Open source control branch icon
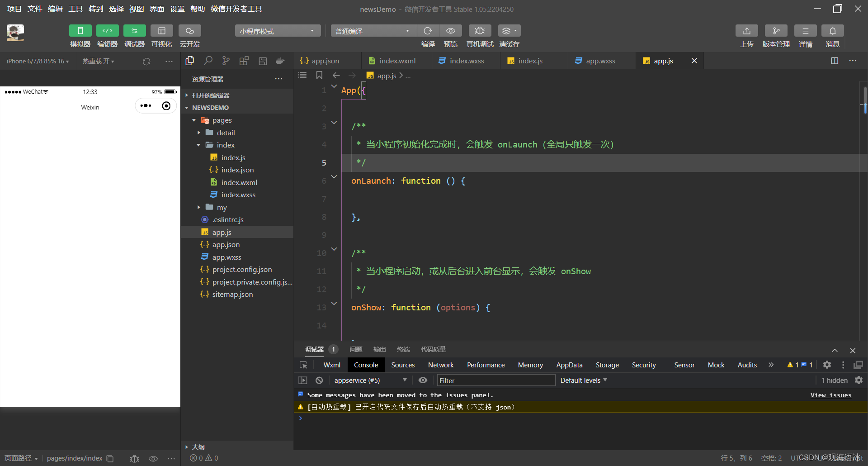 [x=226, y=61]
